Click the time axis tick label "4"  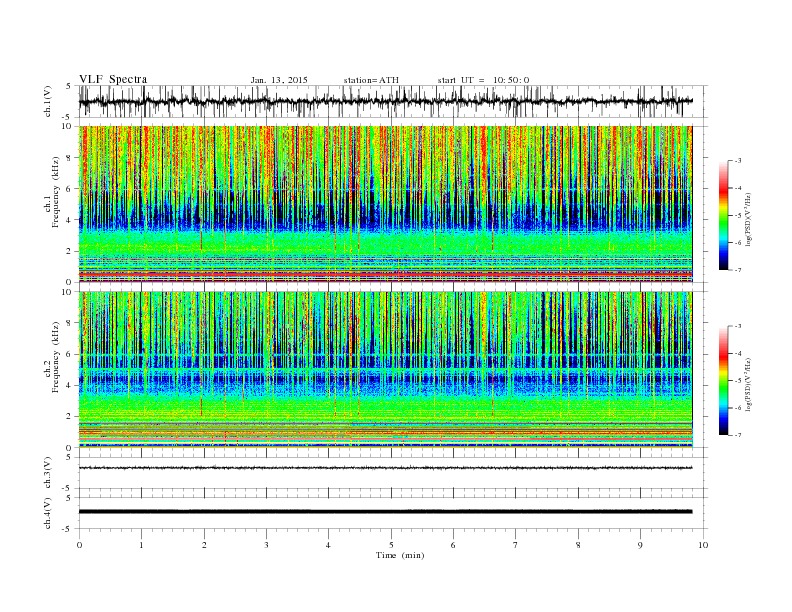pos(329,545)
